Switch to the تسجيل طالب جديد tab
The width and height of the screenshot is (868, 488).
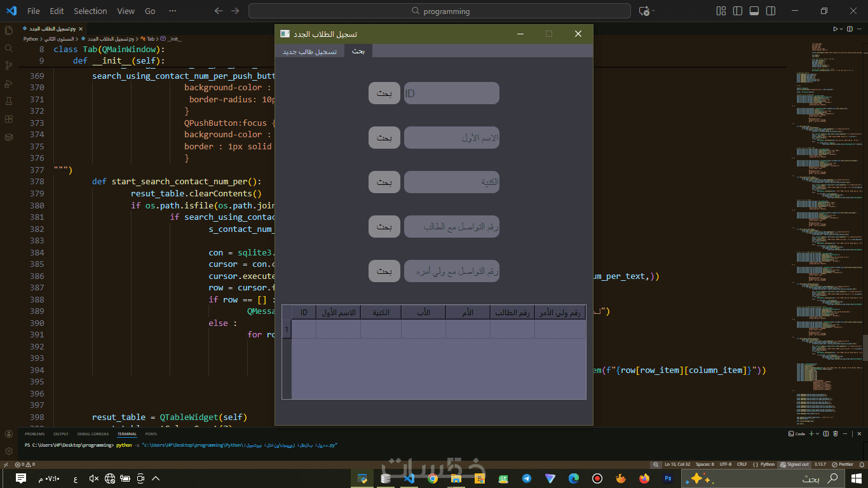click(309, 51)
